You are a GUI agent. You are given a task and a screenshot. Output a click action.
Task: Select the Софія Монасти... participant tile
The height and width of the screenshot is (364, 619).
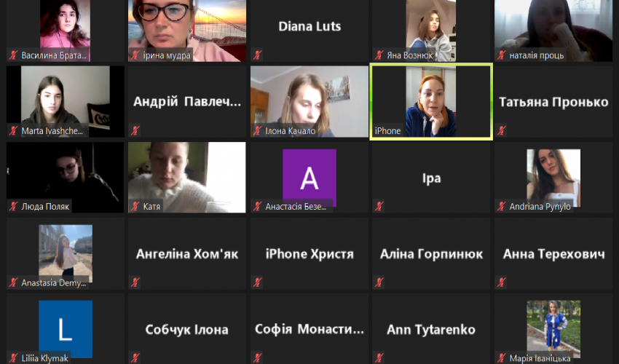(x=309, y=328)
